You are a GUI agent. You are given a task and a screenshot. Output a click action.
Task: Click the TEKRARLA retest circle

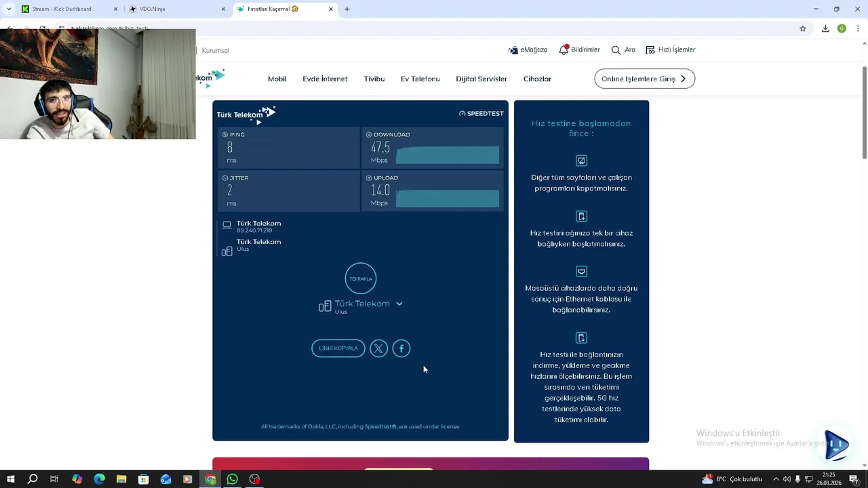click(361, 279)
